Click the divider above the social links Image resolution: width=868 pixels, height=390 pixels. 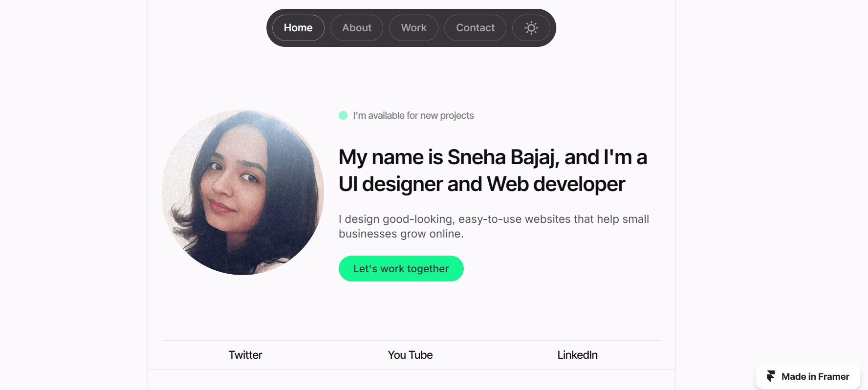click(411, 339)
